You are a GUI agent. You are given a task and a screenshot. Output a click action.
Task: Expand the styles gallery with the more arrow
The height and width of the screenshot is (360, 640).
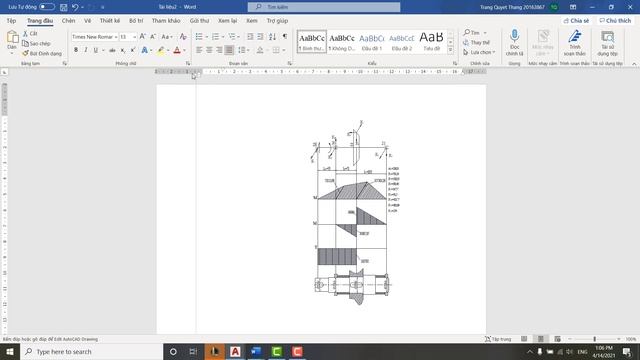point(450,50)
